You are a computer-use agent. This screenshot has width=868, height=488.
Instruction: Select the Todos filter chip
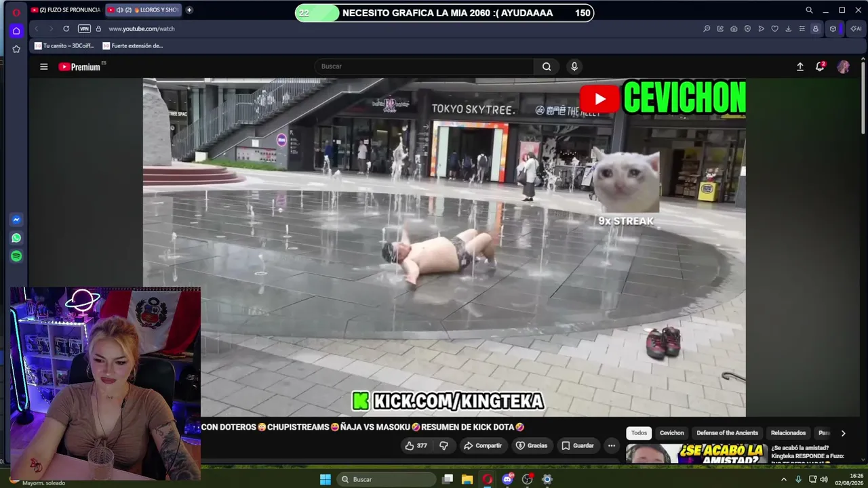pos(639,433)
